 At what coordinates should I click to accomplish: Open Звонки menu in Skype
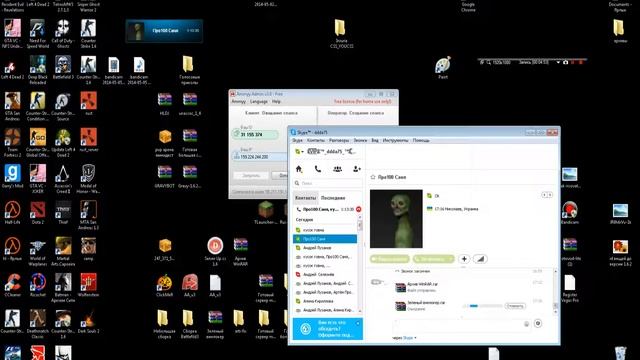tap(360, 140)
